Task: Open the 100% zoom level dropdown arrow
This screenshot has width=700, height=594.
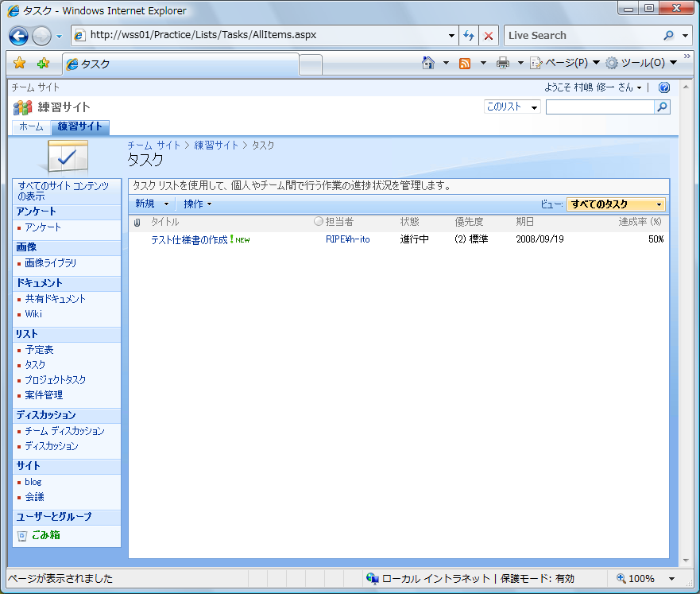Action: pyautogui.click(x=671, y=579)
